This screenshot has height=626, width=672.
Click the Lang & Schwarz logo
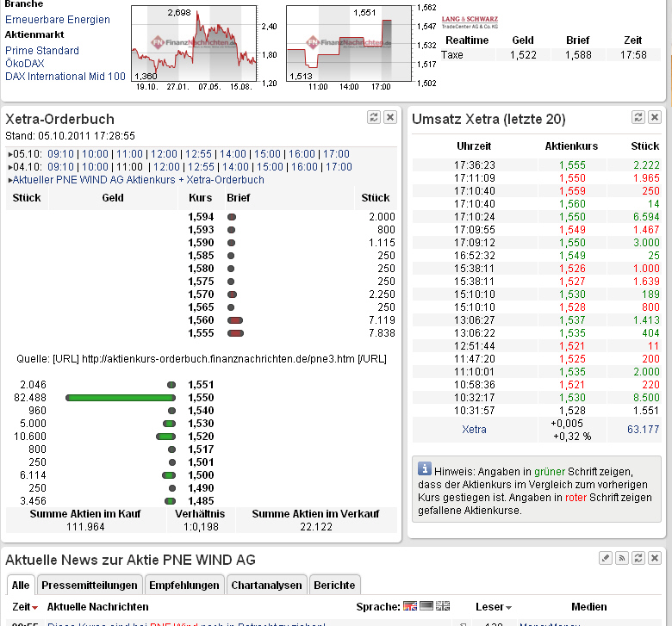click(470, 22)
